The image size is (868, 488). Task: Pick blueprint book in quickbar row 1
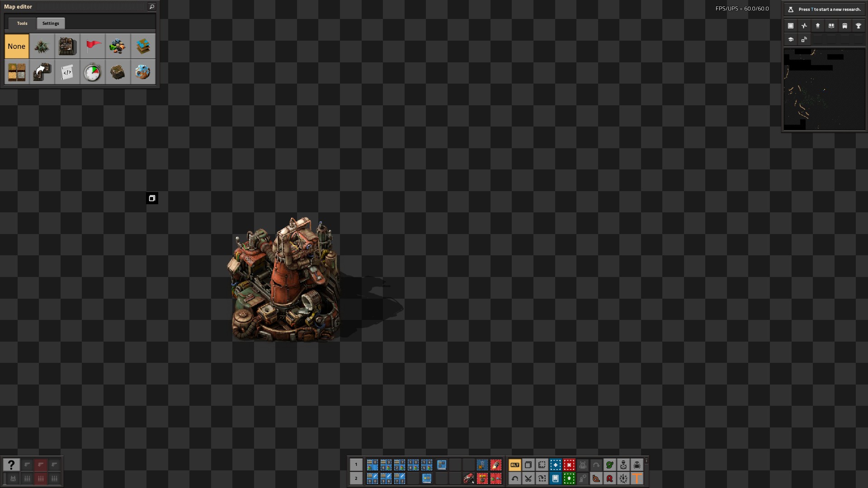click(442, 465)
